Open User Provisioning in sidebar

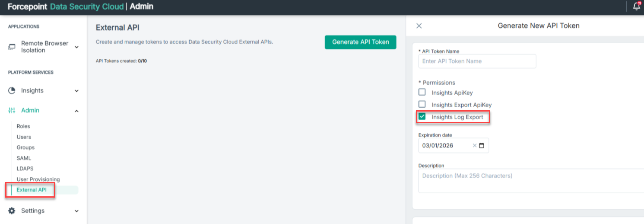click(x=38, y=179)
